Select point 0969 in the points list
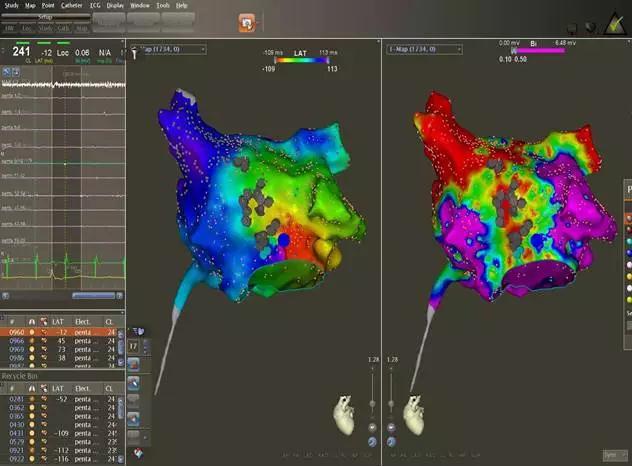 tap(58, 350)
